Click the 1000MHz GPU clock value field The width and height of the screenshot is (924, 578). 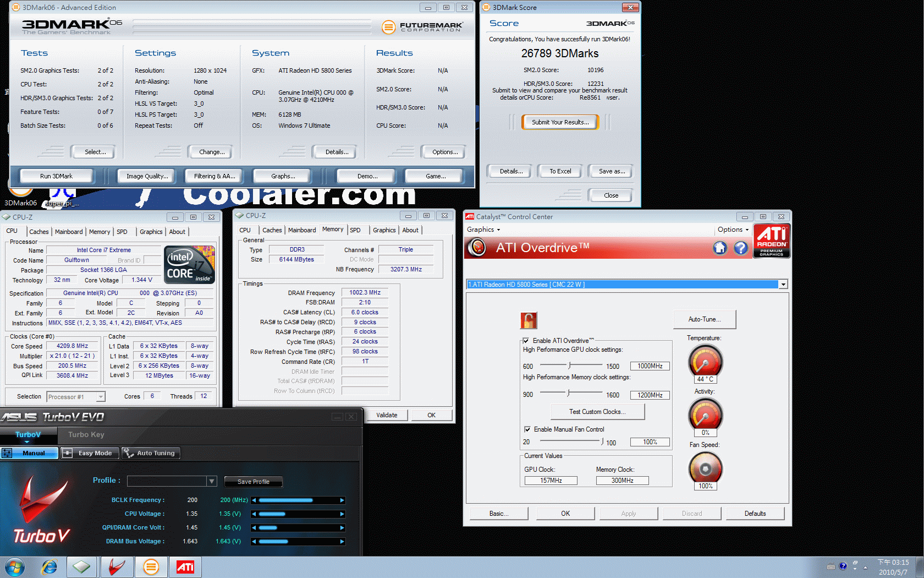click(x=650, y=366)
